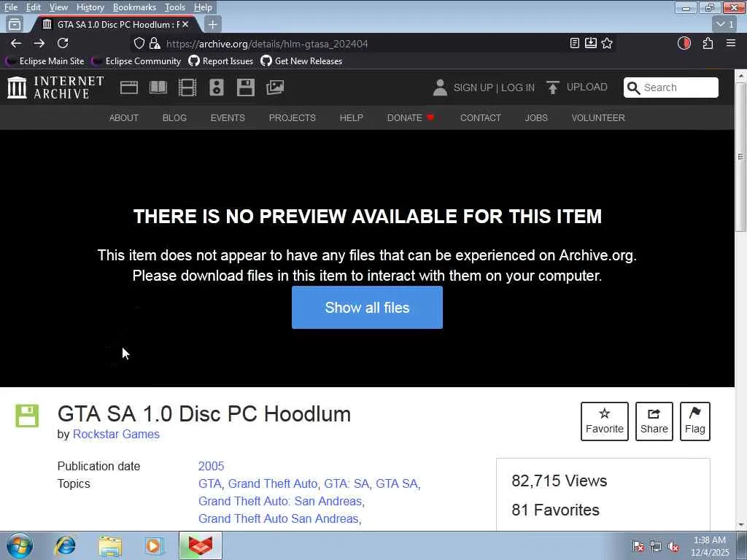Go to EVENTS in Archive nav

click(228, 117)
